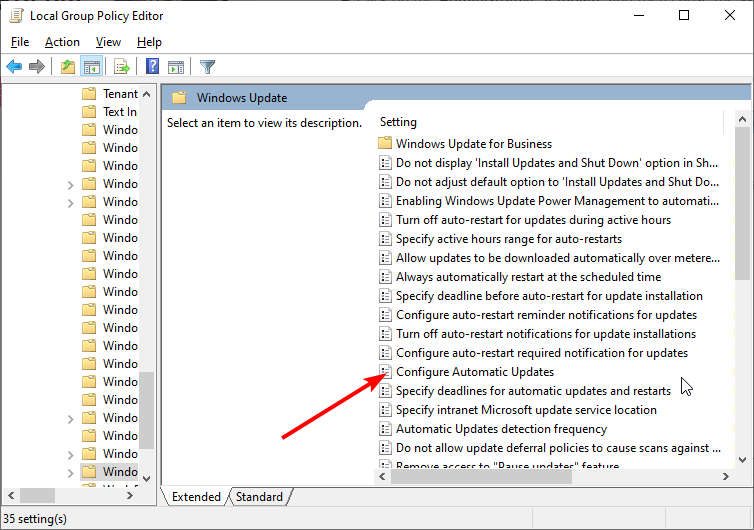Click icon for Always automatically restart setting

(385, 277)
